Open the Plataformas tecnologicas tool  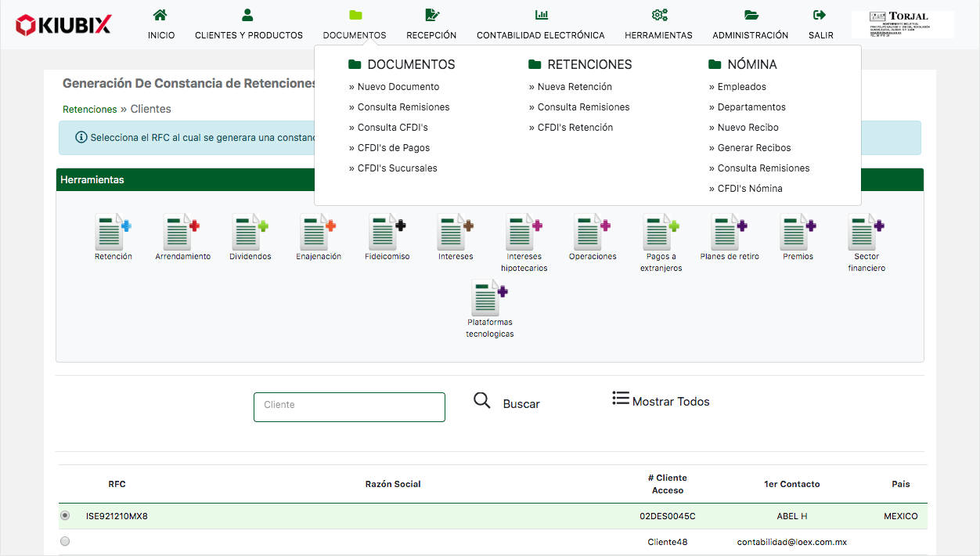489,298
